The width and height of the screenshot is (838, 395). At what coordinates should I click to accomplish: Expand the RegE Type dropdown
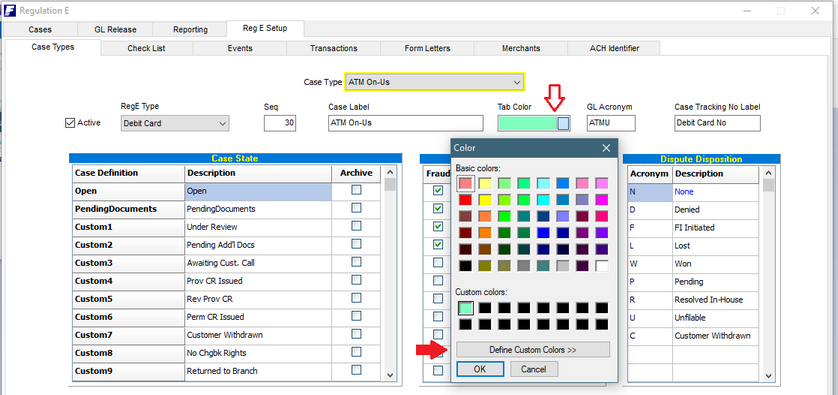[222, 123]
